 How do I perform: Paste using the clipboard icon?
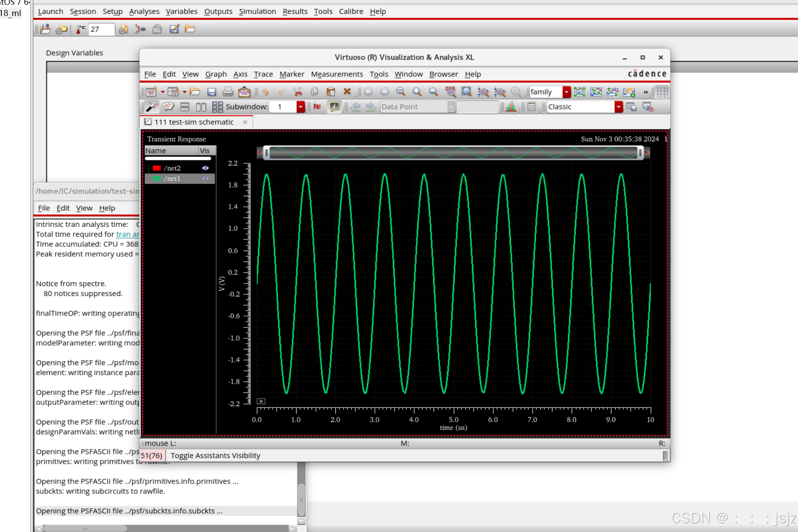pos(331,92)
